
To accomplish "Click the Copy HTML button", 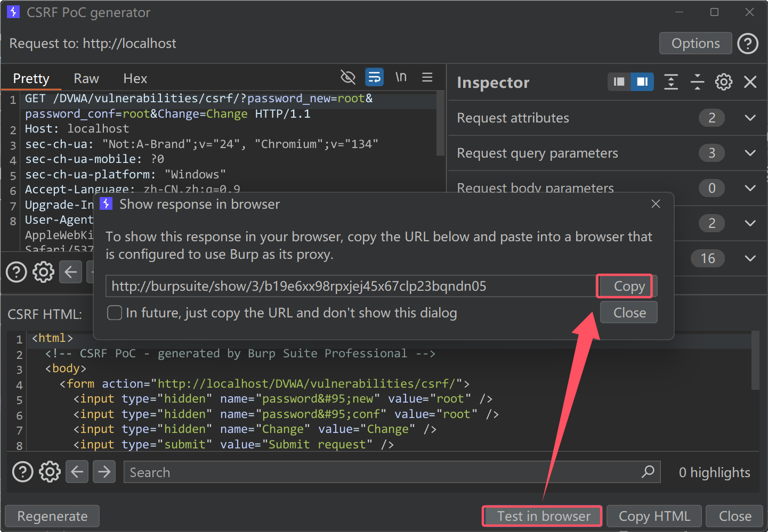I will pos(654,516).
